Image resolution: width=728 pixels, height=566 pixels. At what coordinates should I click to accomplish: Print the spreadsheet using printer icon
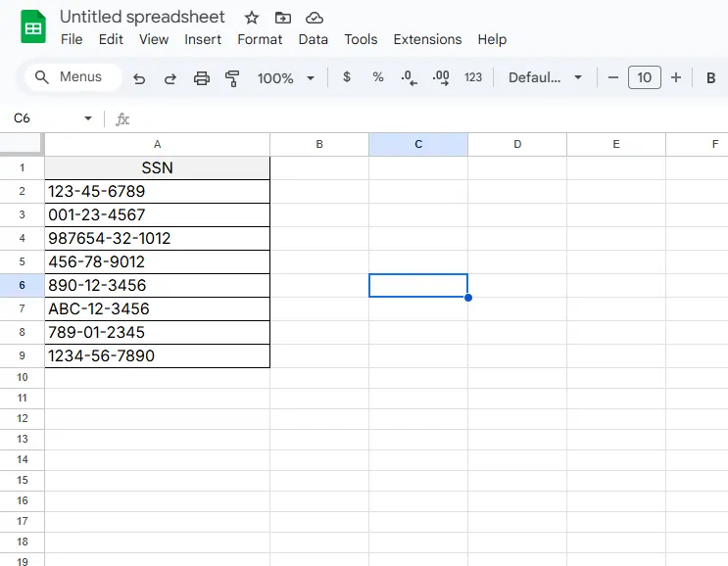[x=202, y=78]
